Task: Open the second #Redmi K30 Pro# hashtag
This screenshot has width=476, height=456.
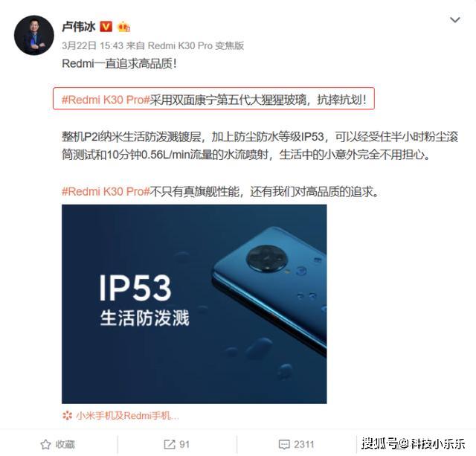Action: tap(106, 192)
